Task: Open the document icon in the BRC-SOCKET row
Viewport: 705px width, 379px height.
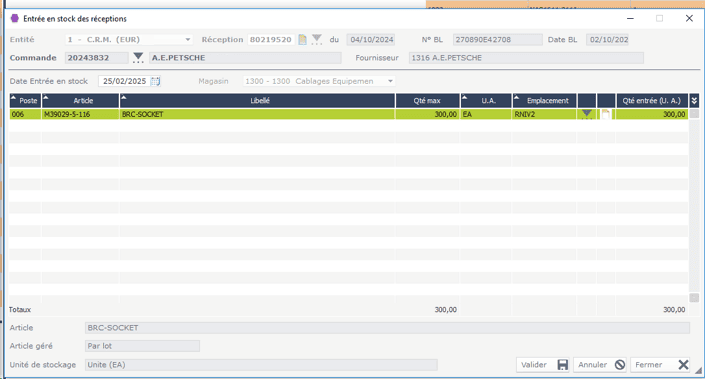Action: (606, 114)
